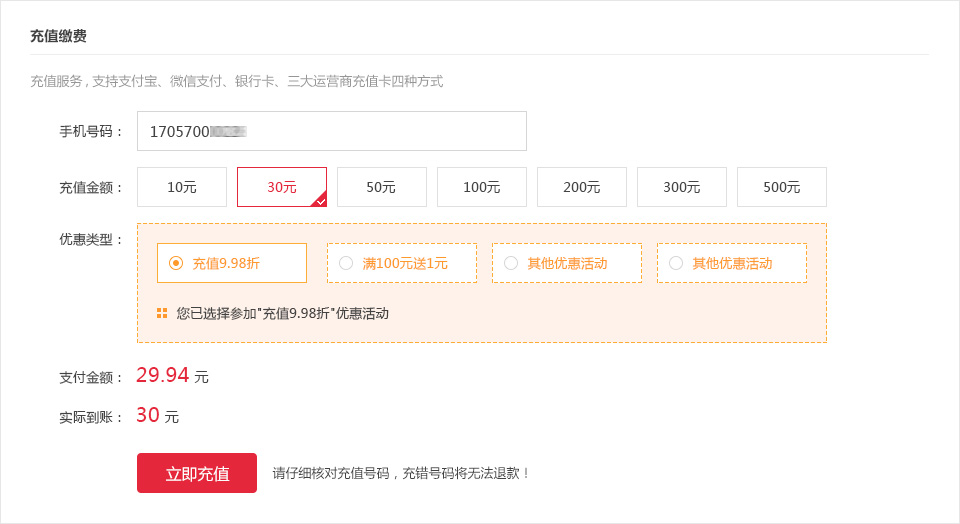The height and width of the screenshot is (524, 960).
Task: Choose the 30元 recharge amount
Action: 281,187
